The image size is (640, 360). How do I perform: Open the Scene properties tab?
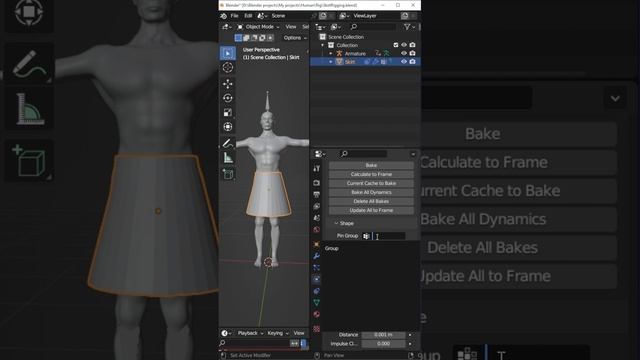(x=316, y=218)
